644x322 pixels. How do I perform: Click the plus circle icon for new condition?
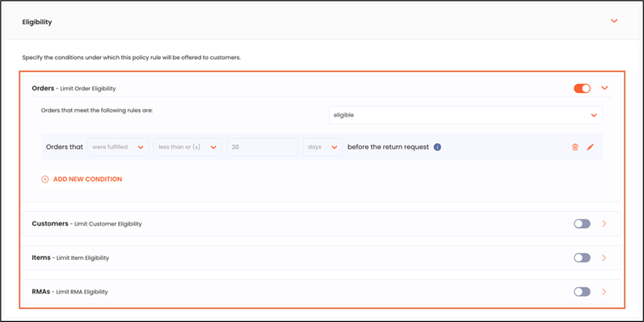45,180
